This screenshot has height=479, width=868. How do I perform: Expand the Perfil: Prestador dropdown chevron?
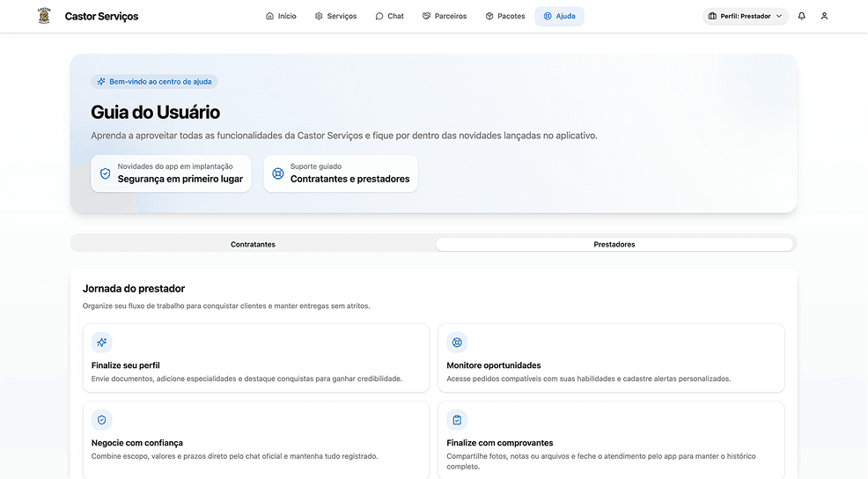pyautogui.click(x=779, y=16)
